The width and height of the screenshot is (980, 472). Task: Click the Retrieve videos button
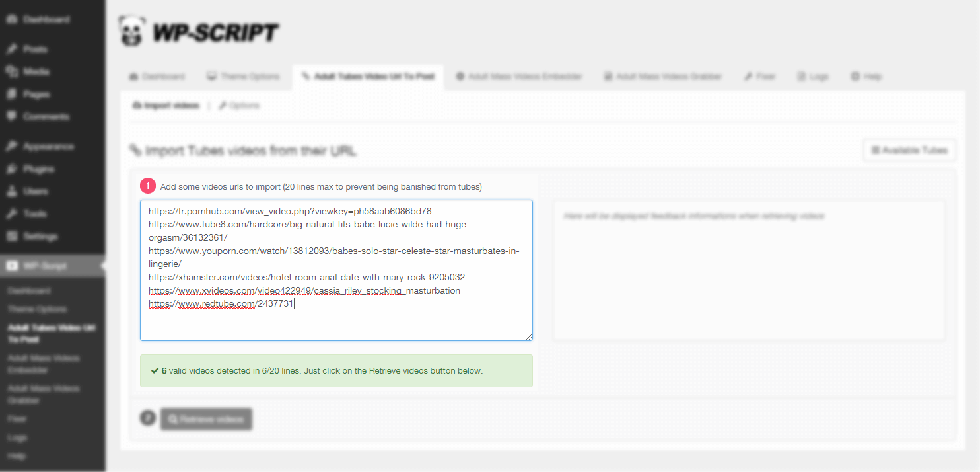click(x=206, y=419)
